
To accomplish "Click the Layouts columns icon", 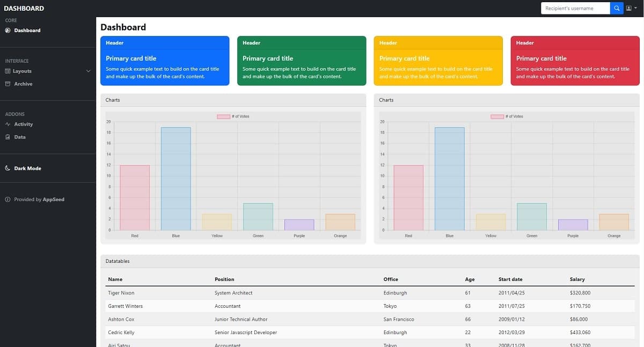I will 8,71.
